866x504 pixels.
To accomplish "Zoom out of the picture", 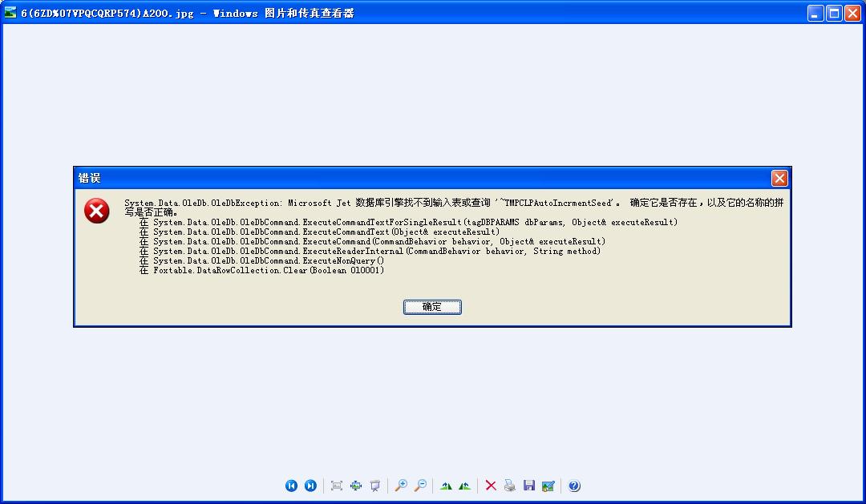I will [x=420, y=486].
